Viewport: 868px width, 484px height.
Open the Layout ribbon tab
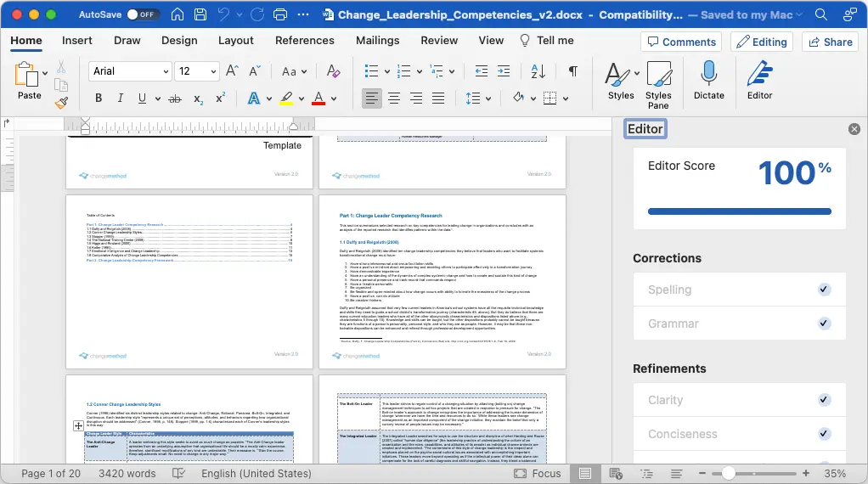coord(236,41)
